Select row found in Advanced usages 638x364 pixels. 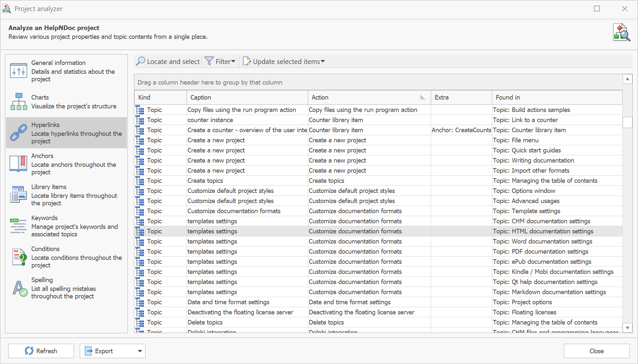tap(378, 201)
